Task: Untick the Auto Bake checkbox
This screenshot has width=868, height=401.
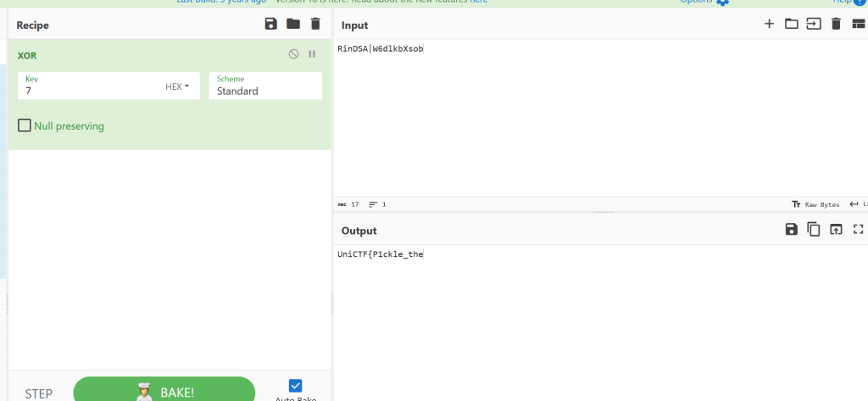Action: tap(296, 386)
